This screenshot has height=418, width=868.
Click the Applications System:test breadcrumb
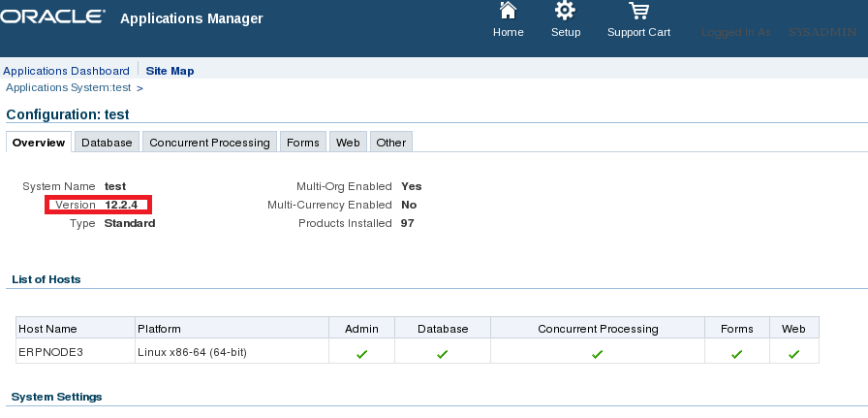[x=69, y=87]
